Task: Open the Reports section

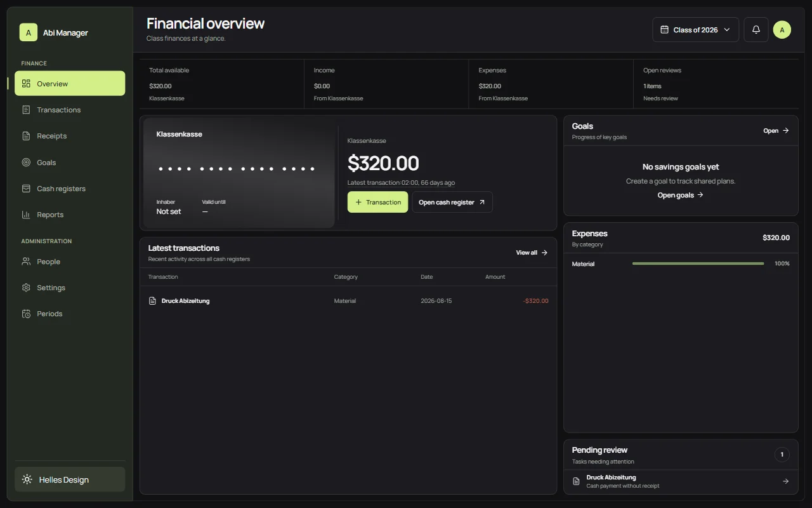Action: coord(70,215)
